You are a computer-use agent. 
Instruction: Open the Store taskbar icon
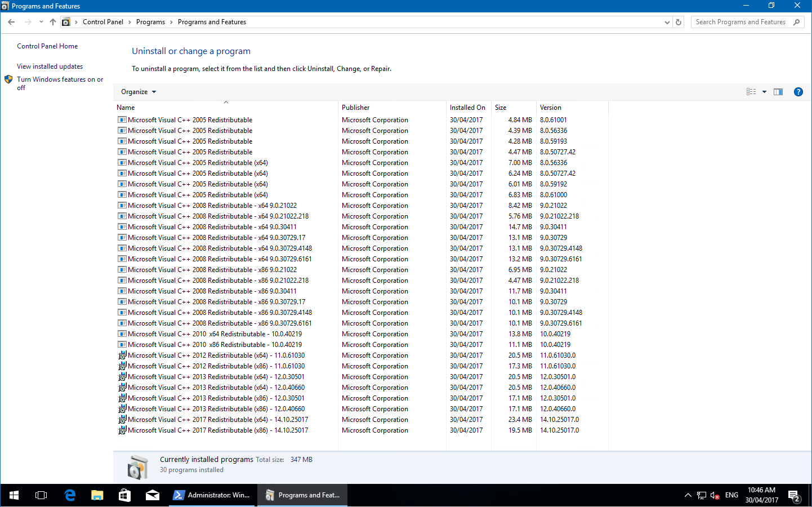[124, 495]
